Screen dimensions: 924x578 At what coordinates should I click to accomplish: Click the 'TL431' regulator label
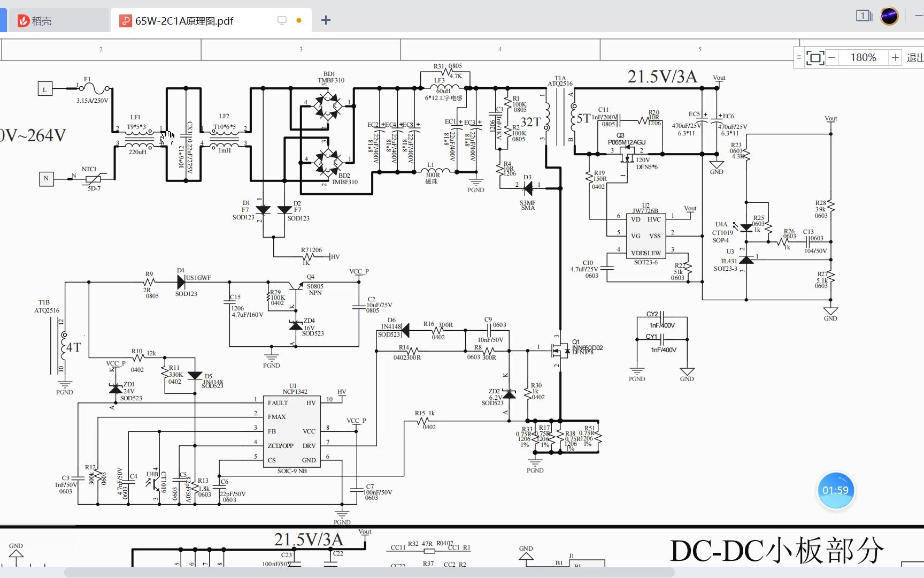[729, 261]
